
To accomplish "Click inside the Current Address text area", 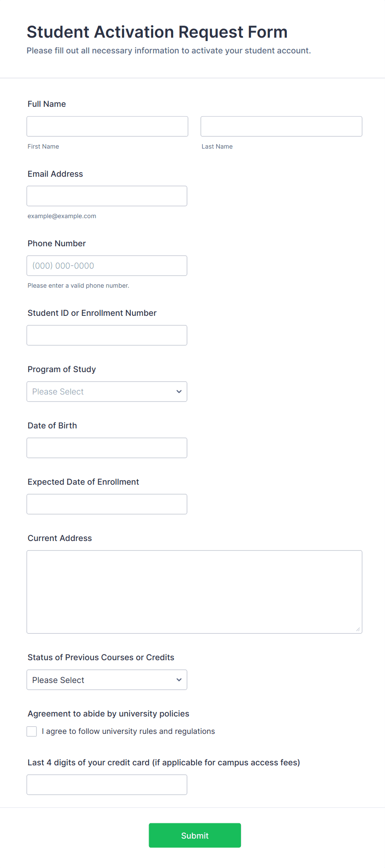I will pos(194,592).
